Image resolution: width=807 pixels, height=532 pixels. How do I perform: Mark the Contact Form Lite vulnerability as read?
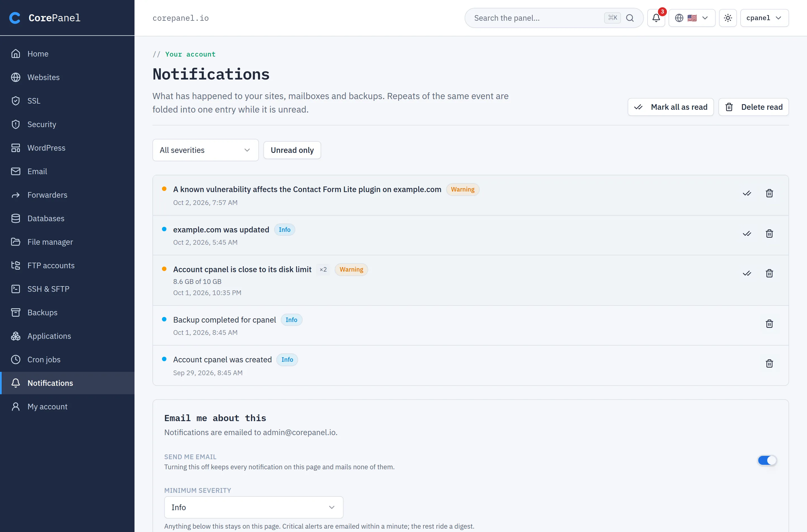[746, 193]
